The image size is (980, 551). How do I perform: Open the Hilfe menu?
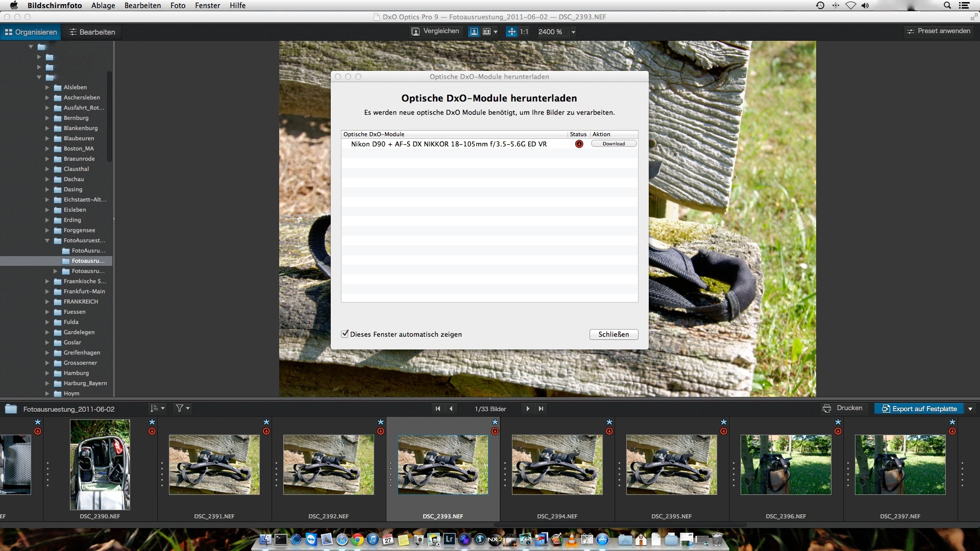(x=237, y=5)
